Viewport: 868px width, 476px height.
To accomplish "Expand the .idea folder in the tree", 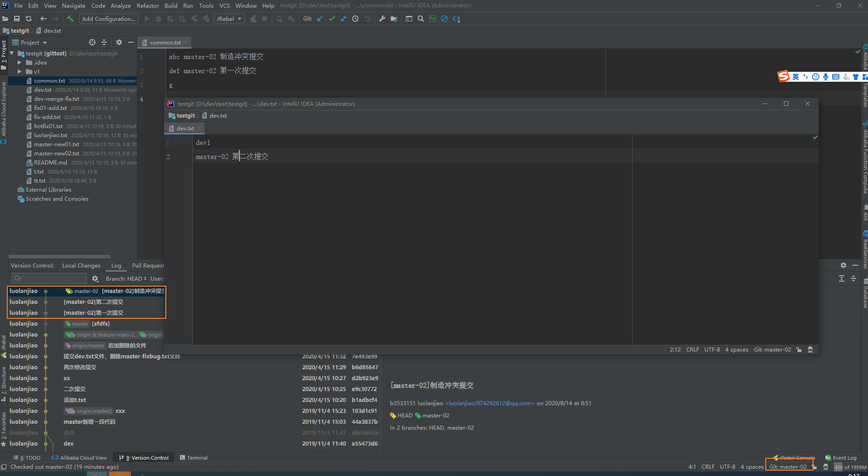I will (x=20, y=63).
